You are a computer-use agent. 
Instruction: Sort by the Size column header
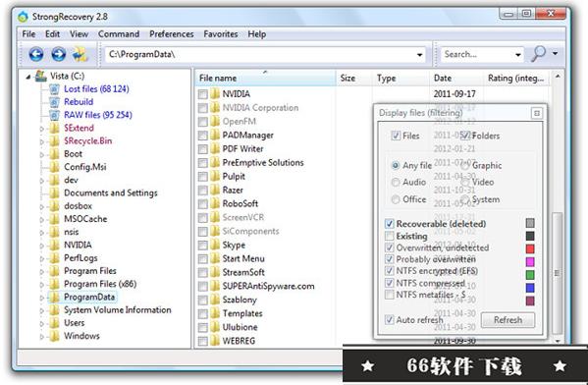click(x=354, y=78)
